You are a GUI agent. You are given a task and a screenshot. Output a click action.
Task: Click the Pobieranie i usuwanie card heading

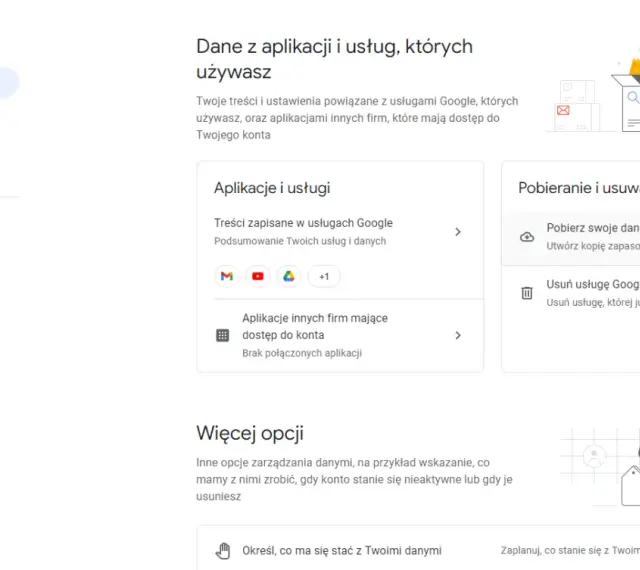pos(579,188)
